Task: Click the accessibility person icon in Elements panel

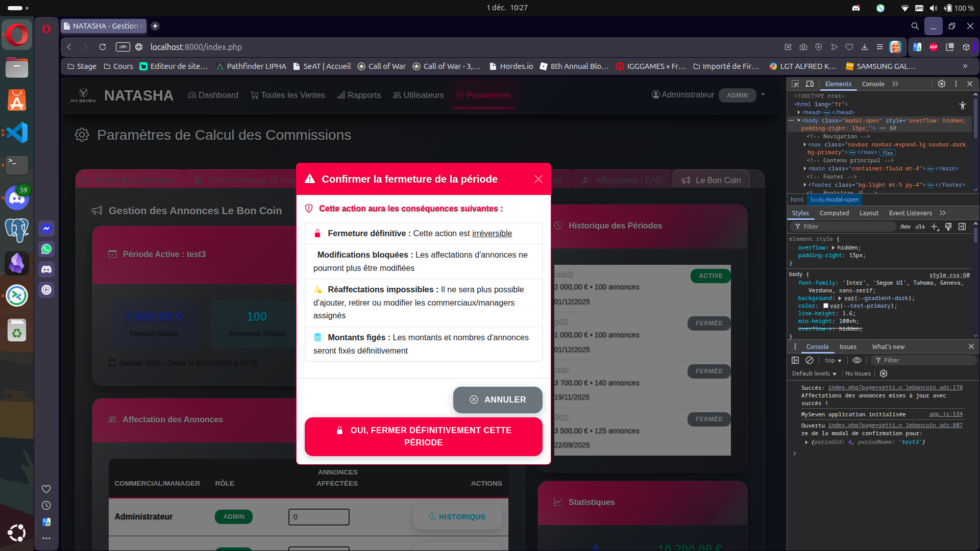Action: (x=962, y=106)
